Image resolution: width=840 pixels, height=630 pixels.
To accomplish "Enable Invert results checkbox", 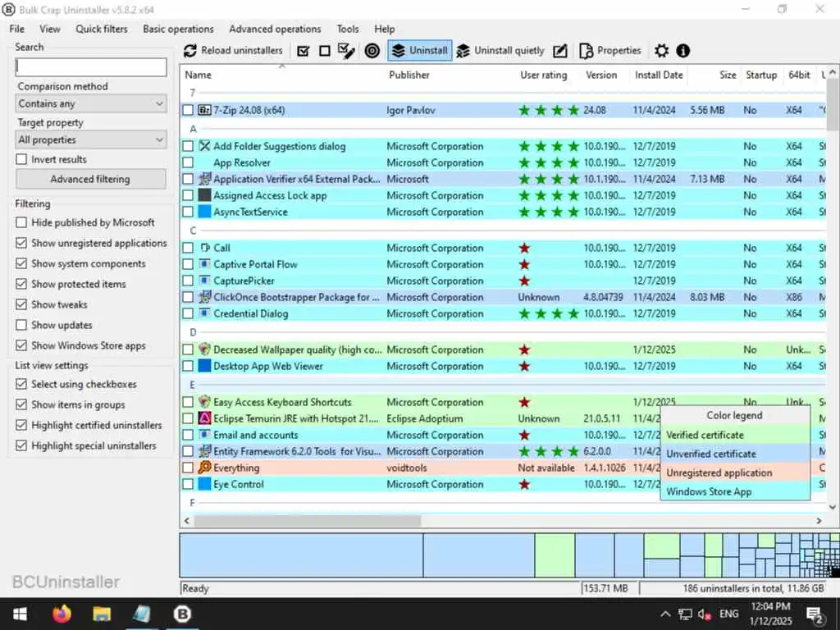I will (21, 159).
